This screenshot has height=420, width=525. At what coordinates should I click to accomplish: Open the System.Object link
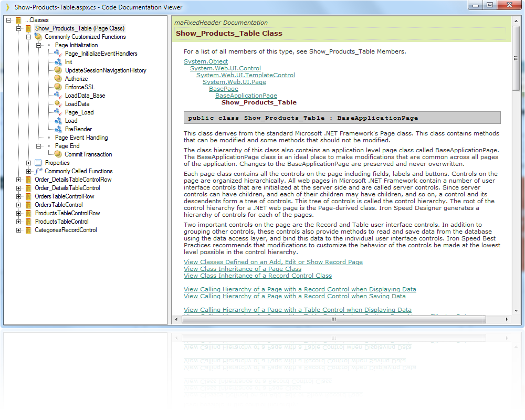pos(206,61)
